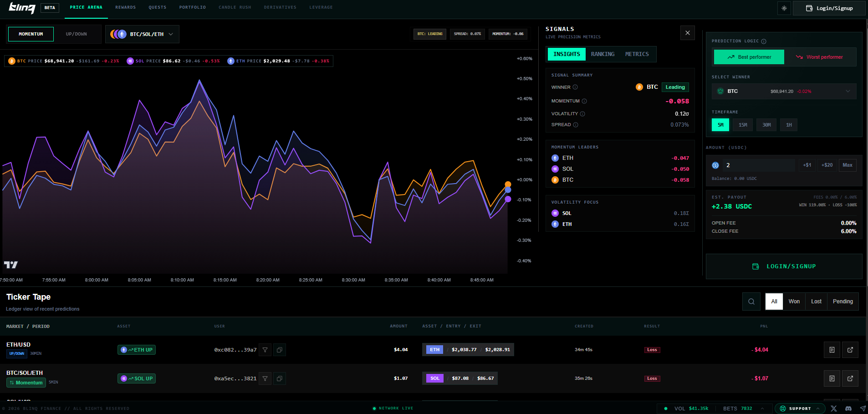Open the receipt icon for the ETH/USD row
The width and height of the screenshot is (868, 414).
[x=832, y=350]
